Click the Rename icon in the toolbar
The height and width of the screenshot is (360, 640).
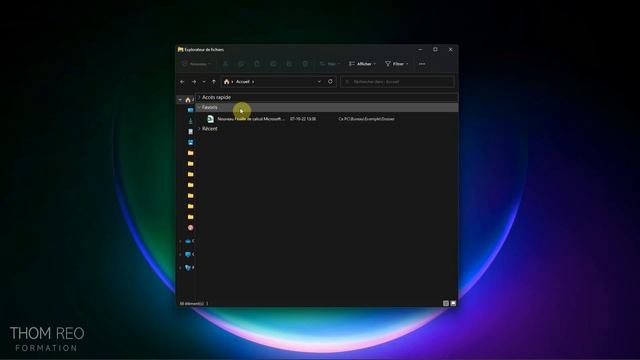click(273, 64)
